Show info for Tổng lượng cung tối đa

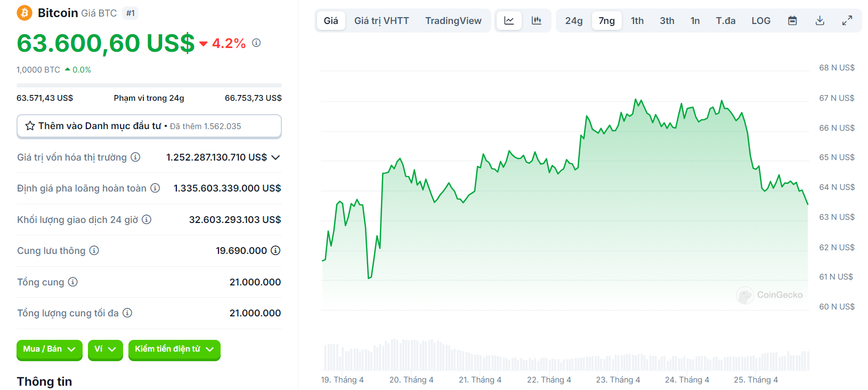coord(127,313)
